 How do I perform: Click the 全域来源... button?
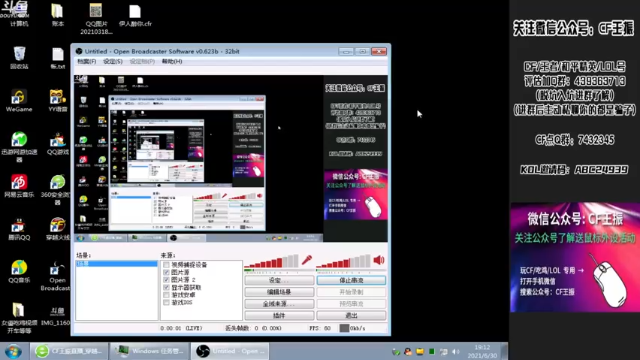pos(279,304)
